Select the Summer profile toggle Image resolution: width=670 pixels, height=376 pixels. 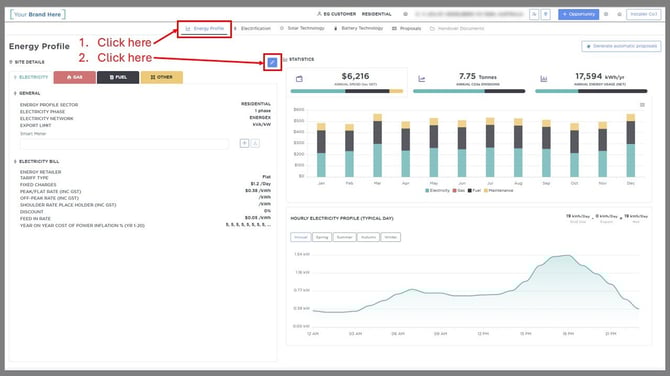point(344,237)
